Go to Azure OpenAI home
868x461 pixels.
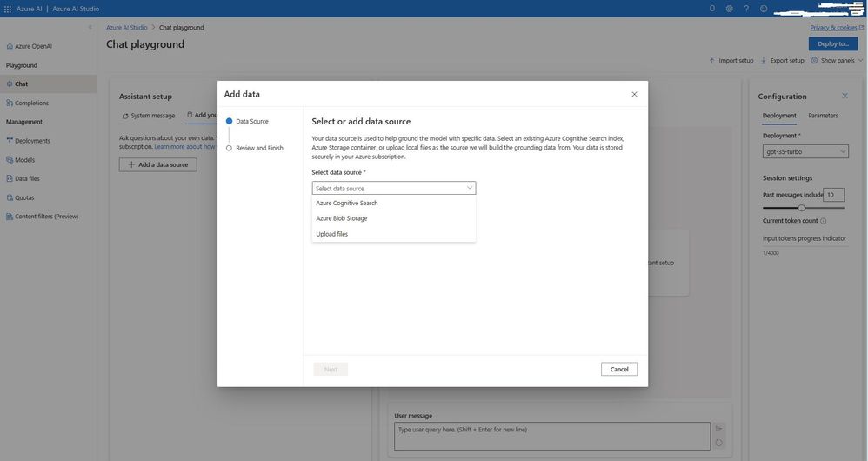click(x=30, y=46)
